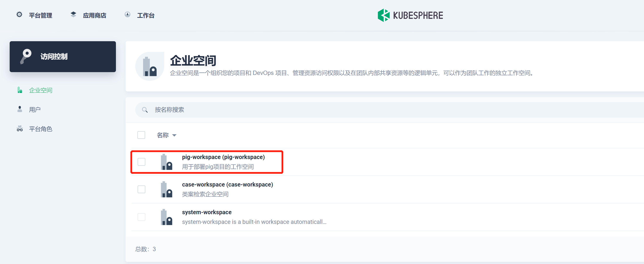
Task: Click the pig-workspace building icon
Action: (x=167, y=162)
